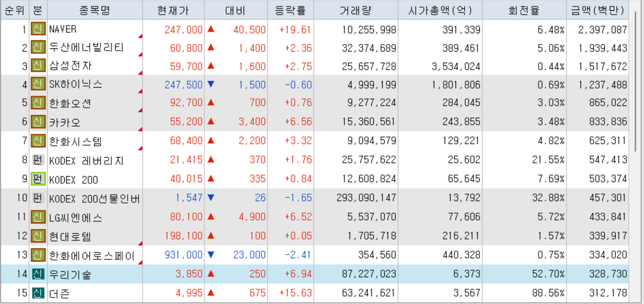Viewport: 644px width, 304px height.
Task: Click the 신 badge beside 한화에어로스페이
Action: coord(38,256)
